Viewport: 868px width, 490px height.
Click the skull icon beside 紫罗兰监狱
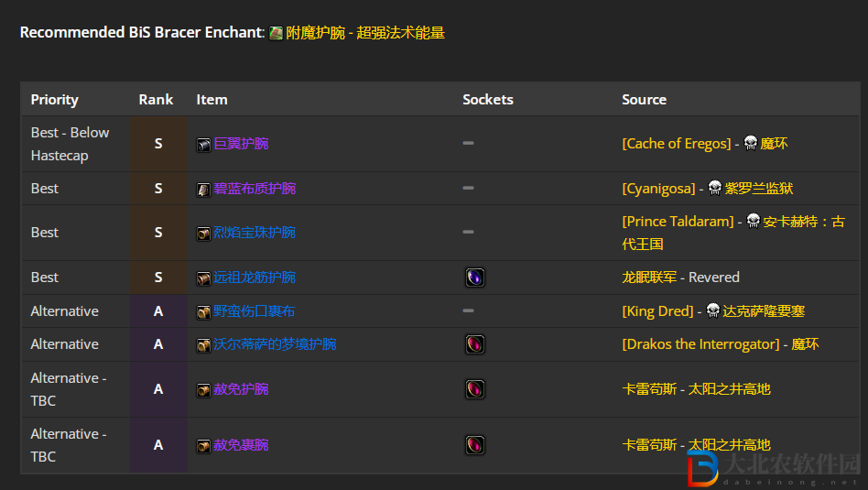pyautogui.click(x=715, y=189)
